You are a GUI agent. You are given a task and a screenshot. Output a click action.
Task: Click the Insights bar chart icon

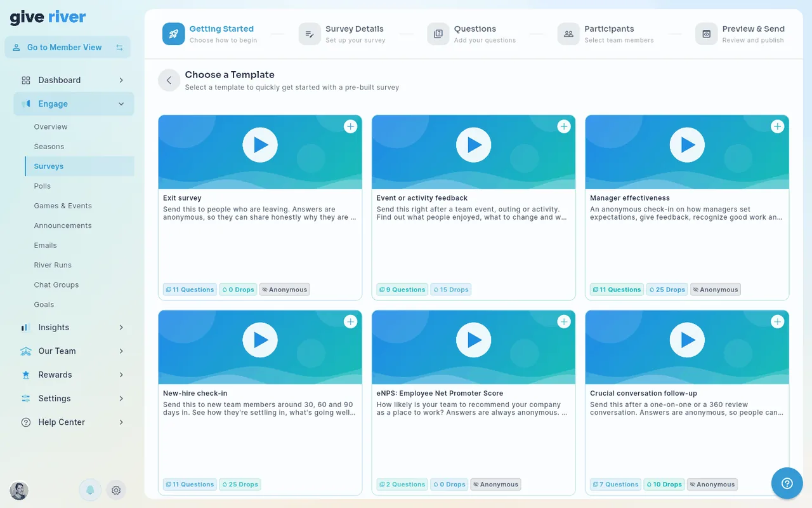[26, 328]
